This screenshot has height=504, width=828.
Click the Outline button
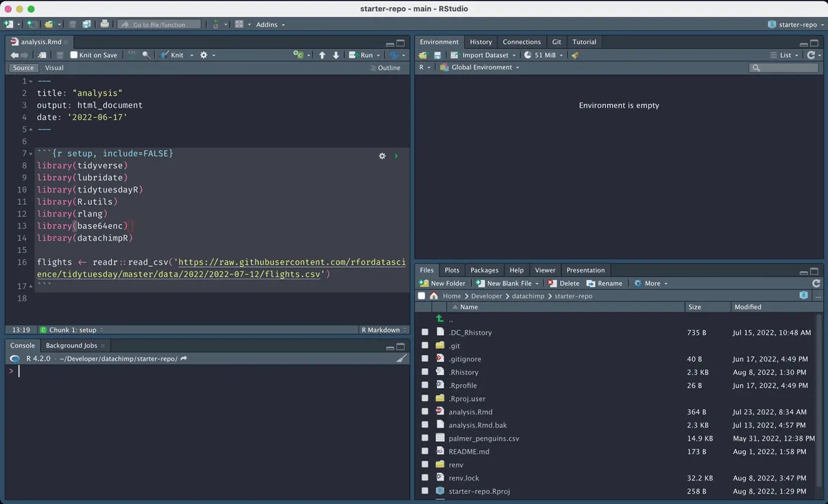pos(385,68)
